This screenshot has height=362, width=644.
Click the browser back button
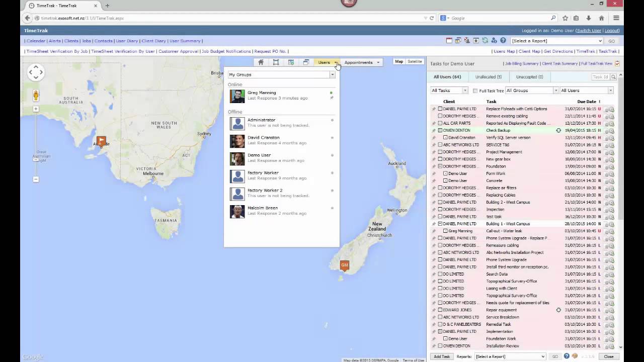pyautogui.click(x=27, y=18)
